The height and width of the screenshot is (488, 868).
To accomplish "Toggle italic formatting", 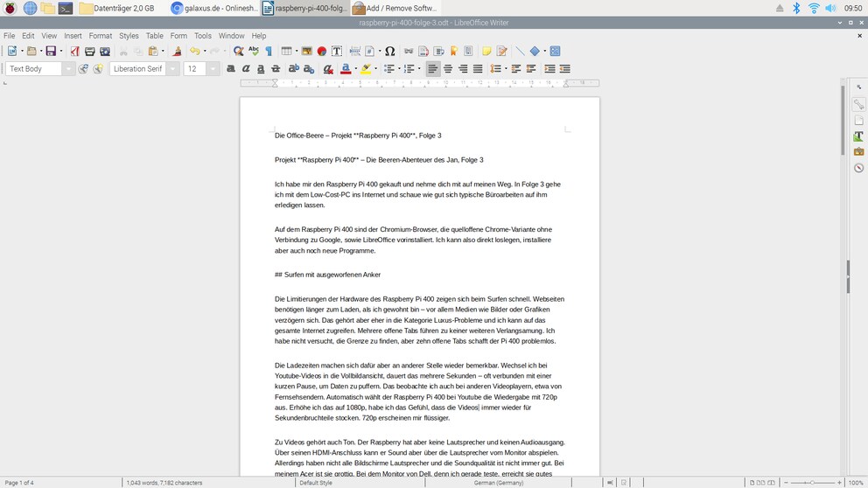I will tap(246, 68).
